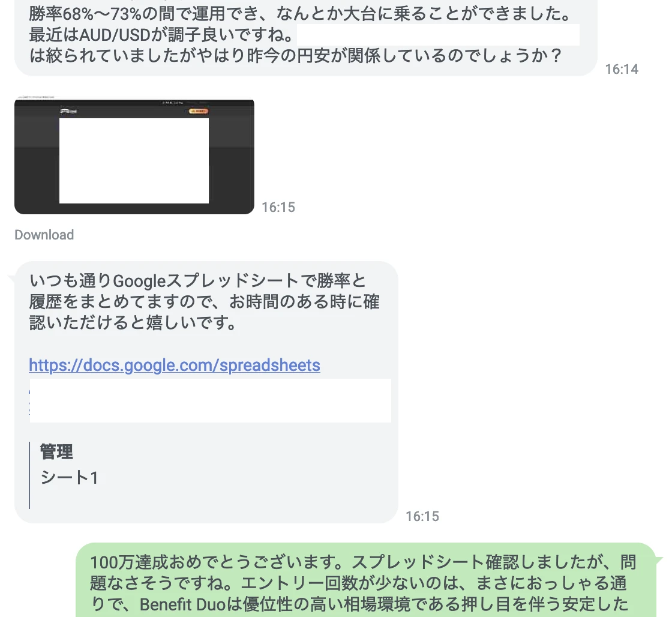Click the orange button inside the thumbnail
This screenshot has height=617, width=672.
pyautogui.click(x=199, y=111)
